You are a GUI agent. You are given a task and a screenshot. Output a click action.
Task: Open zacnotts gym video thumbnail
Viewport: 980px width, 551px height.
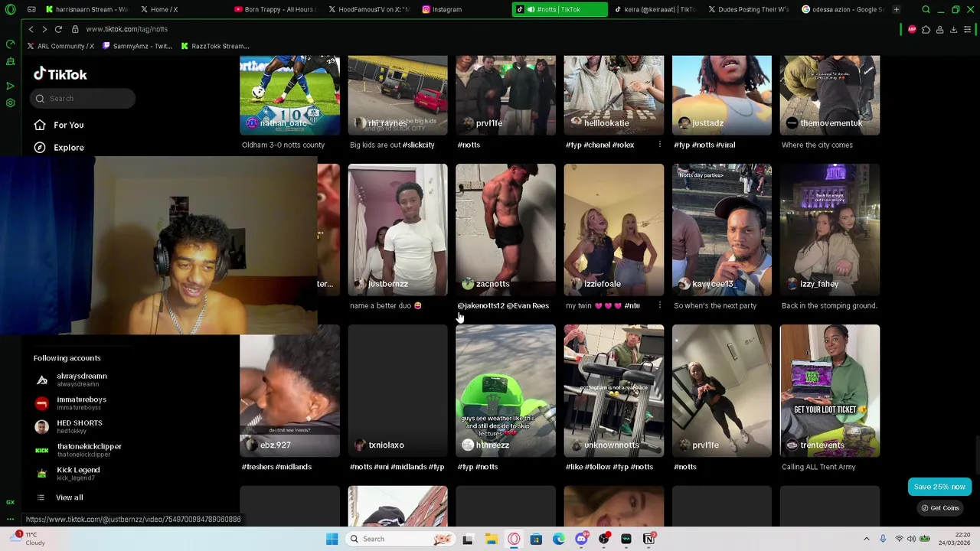(506, 230)
